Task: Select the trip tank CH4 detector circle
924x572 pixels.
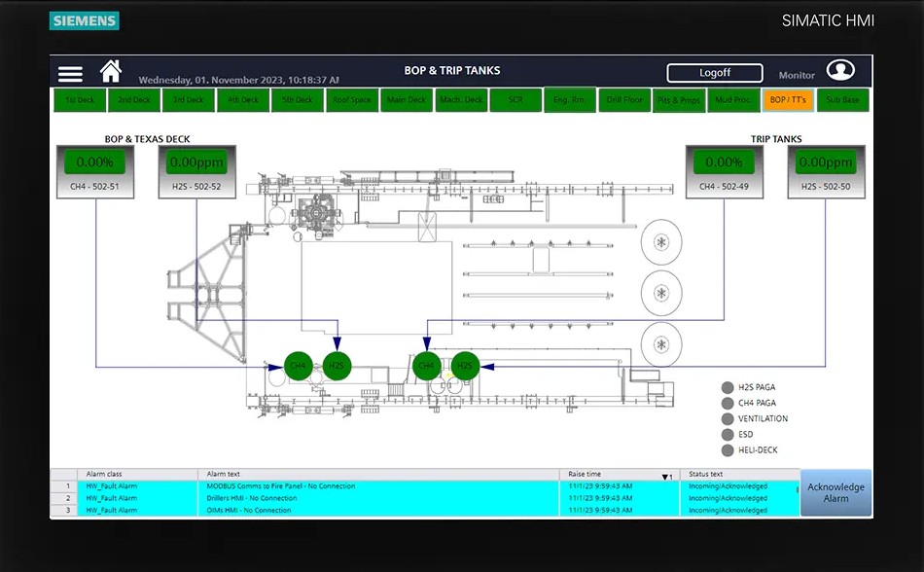Action: pos(426,366)
